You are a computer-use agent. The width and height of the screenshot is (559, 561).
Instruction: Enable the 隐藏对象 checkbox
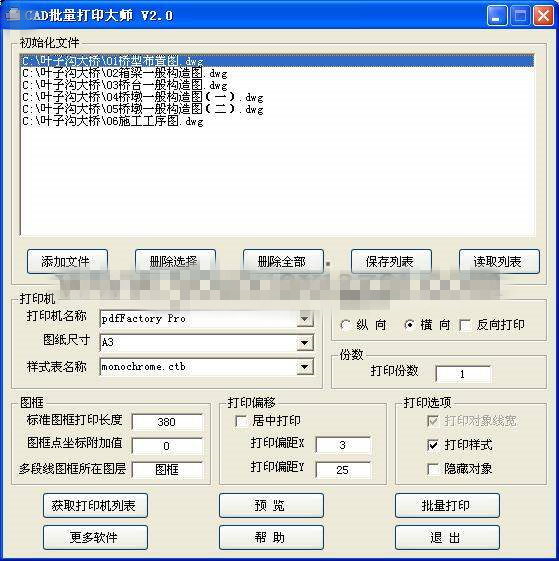pos(433,469)
